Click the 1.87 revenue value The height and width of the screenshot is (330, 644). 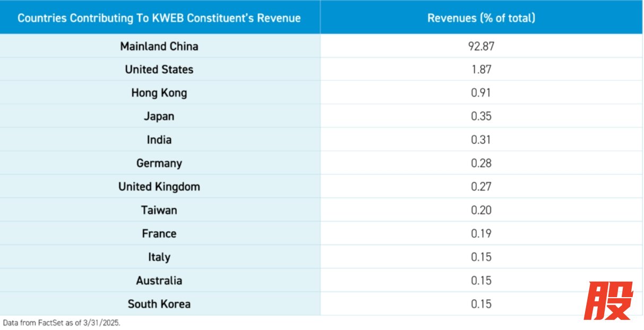point(481,70)
